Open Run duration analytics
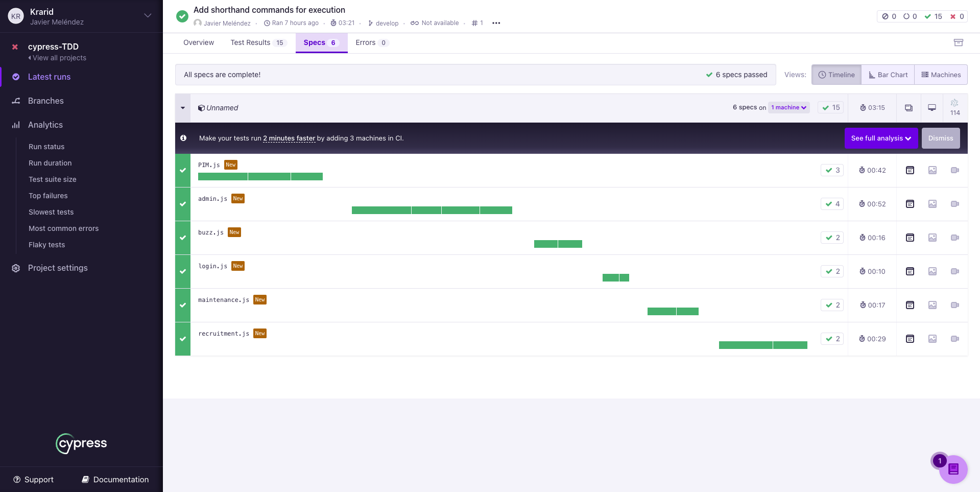The height and width of the screenshot is (492, 980). 50,163
